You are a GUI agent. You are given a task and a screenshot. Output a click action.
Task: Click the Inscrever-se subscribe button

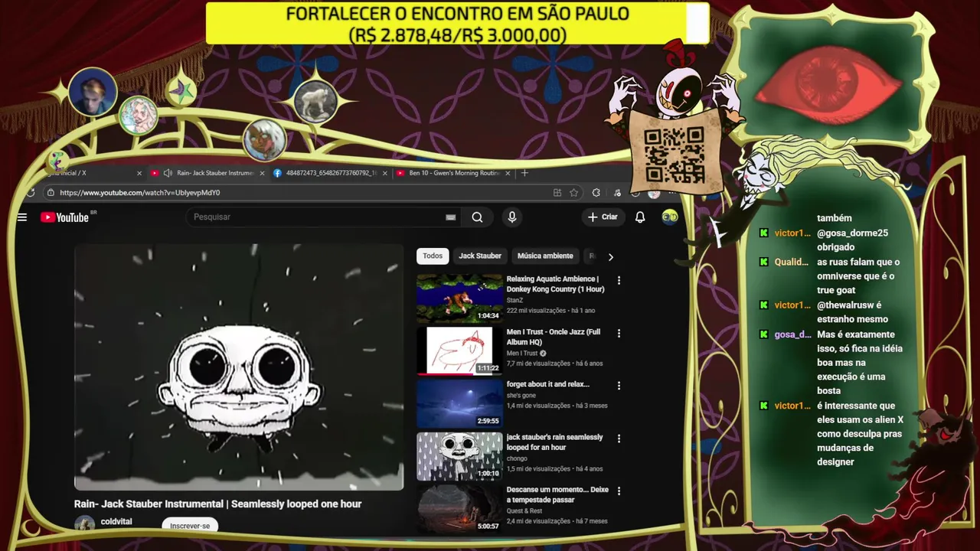pos(190,526)
